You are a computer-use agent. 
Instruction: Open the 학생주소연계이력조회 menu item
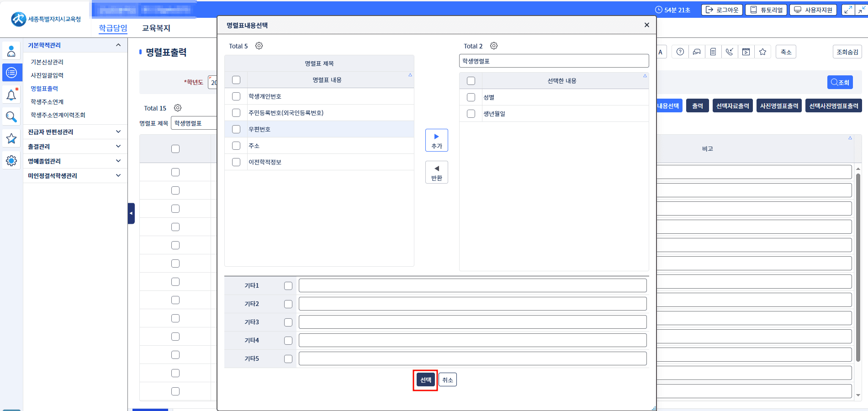click(58, 115)
